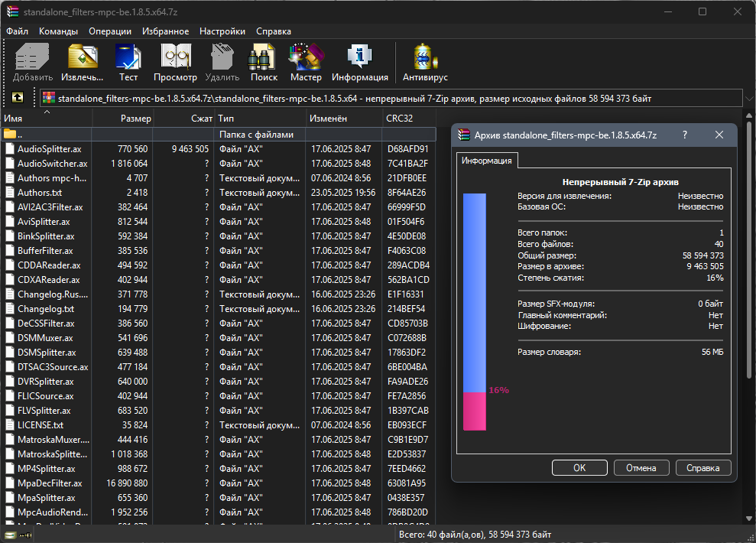Image resolution: width=756 pixels, height=543 pixels.
Task: Sort by the Тип column header
Action: 260,118
